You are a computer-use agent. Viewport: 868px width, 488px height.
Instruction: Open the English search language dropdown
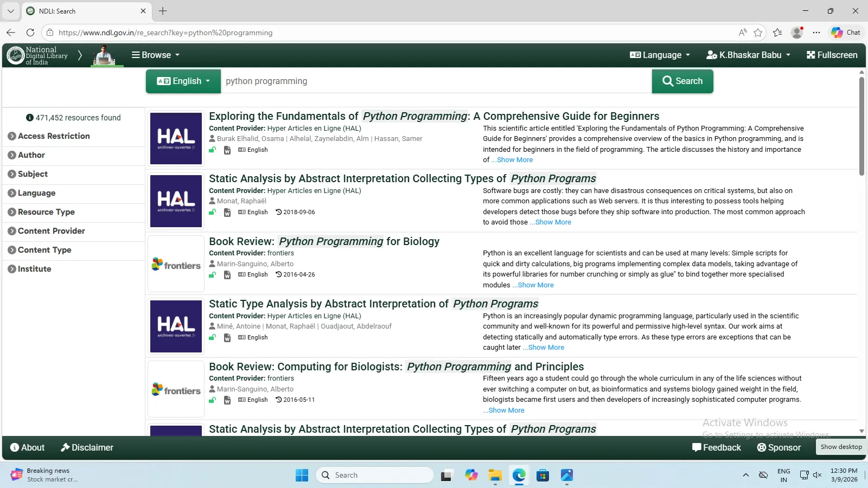[x=183, y=81]
